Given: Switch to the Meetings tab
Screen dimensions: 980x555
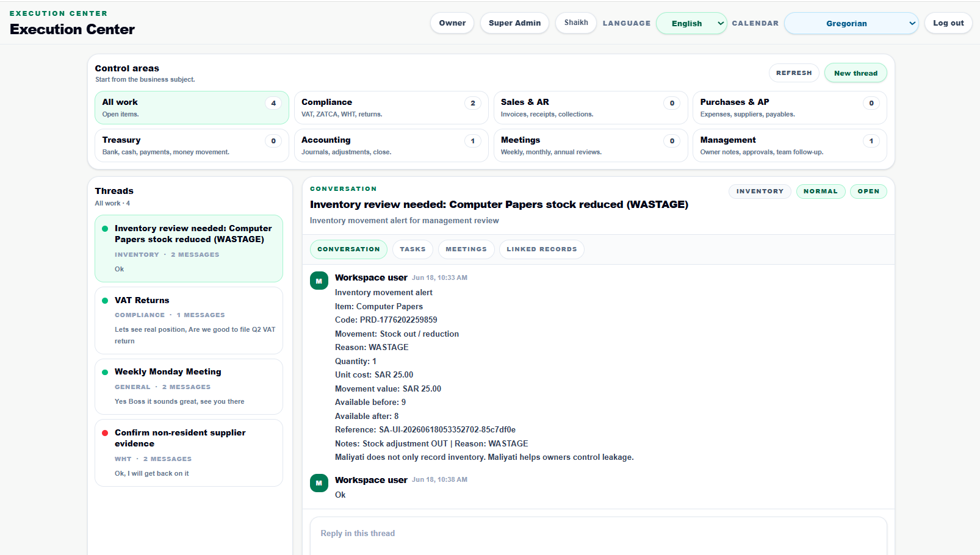Looking at the screenshot, I should click(x=466, y=249).
